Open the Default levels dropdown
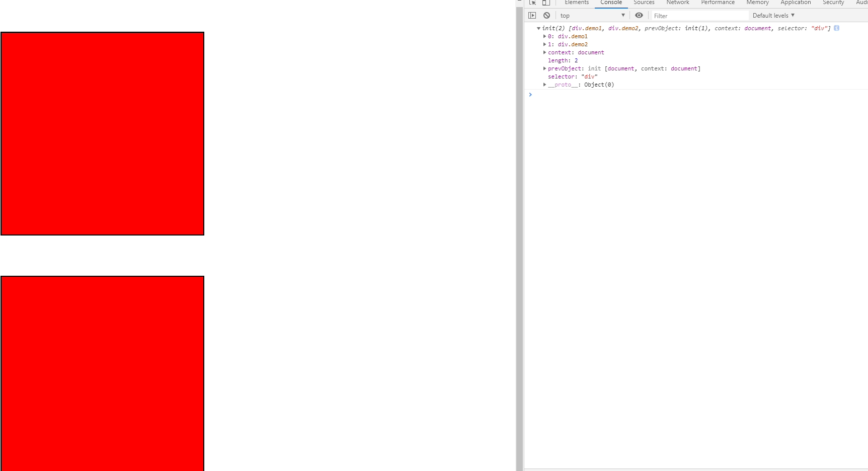The image size is (868, 471). coord(773,16)
